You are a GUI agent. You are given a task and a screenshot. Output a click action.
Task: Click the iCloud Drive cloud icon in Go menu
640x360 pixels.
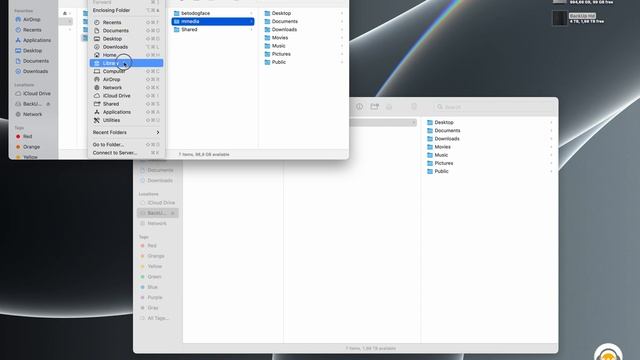(x=97, y=96)
